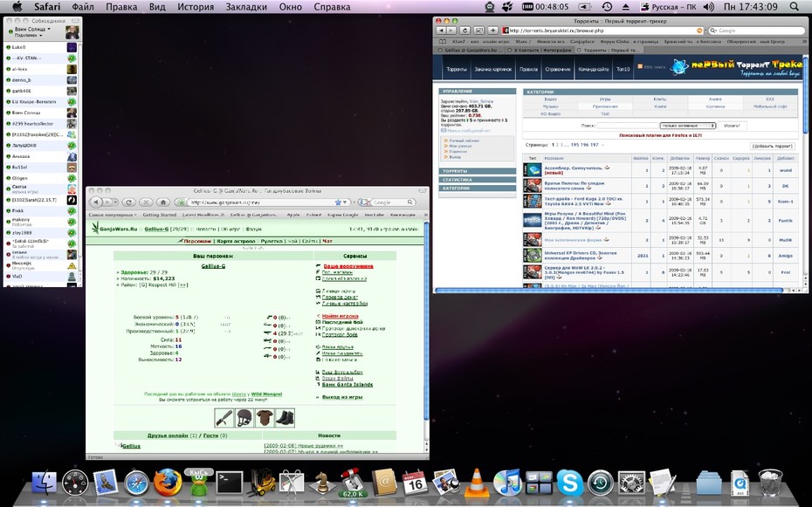The height and width of the screenshot is (507, 812).
Task: Open Safari menu in menu bar
Action: (x=46, y=7)
